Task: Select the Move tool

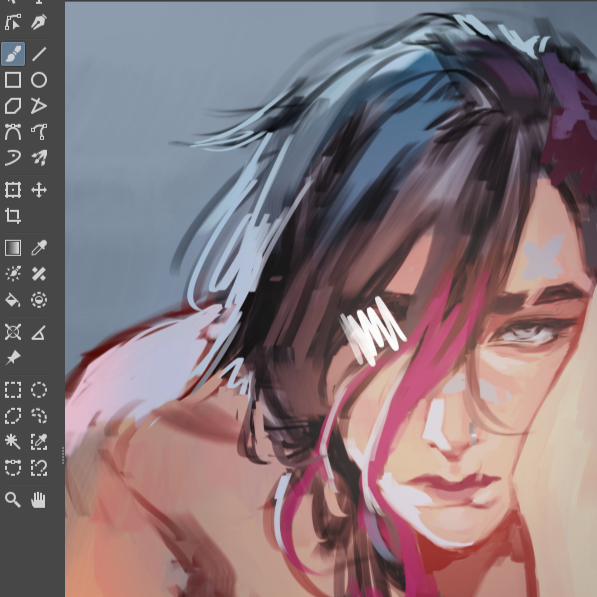Action: click(38, 190)
